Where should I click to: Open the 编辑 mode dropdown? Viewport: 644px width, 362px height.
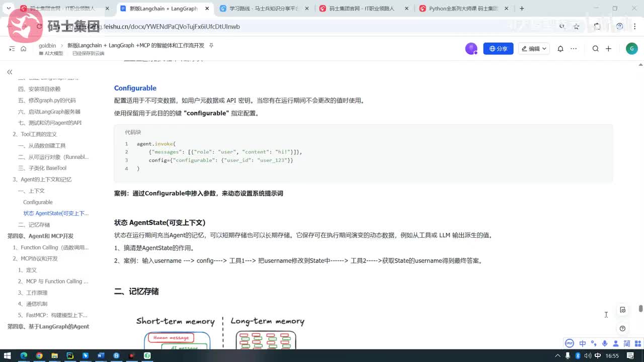pyautogui.click(x=534, y=49)
